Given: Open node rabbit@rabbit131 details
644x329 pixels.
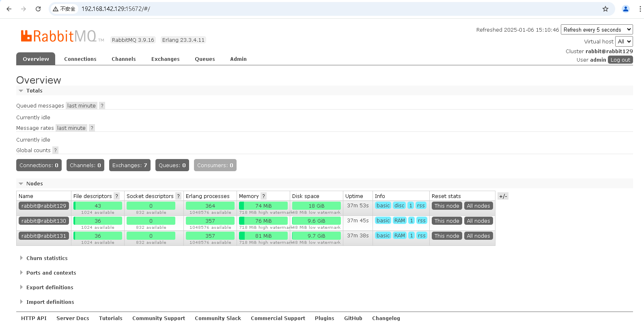Looking at the screenshot, I should [x=44, y=236].
